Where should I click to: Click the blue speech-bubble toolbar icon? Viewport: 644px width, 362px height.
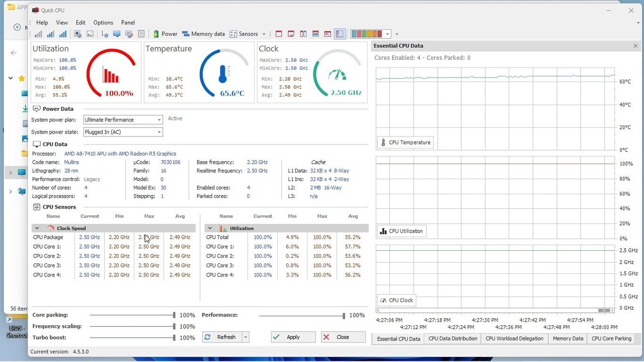click(x=117, y=34)
